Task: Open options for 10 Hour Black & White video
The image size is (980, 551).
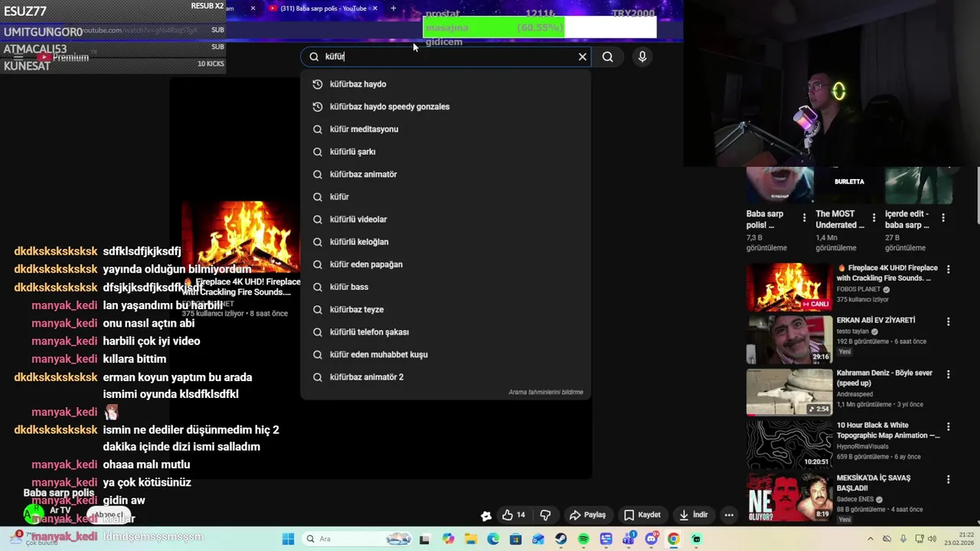Action: pos(948,427)
